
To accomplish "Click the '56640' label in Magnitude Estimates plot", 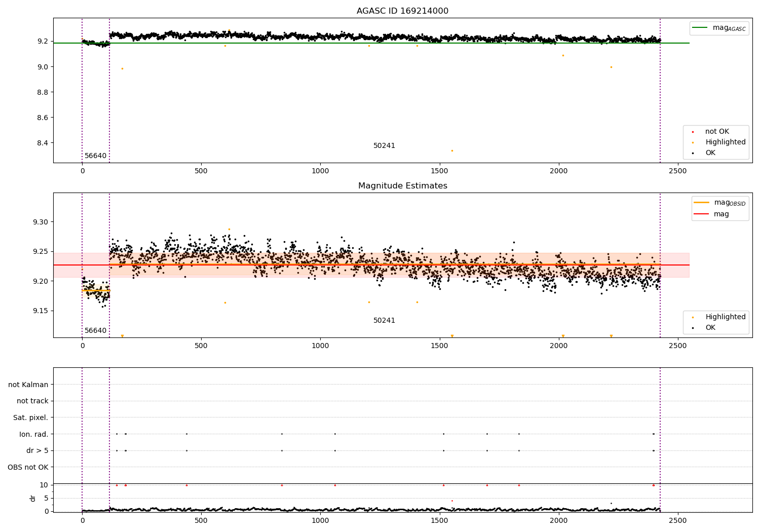I will [x=96, y=331].
